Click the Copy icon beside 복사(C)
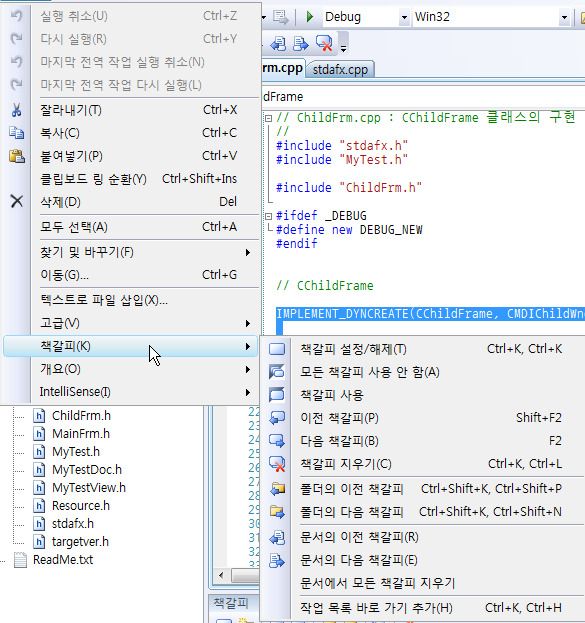Image resolution: width=585 pixels, height=623 pixels. [x=16, y=133]
